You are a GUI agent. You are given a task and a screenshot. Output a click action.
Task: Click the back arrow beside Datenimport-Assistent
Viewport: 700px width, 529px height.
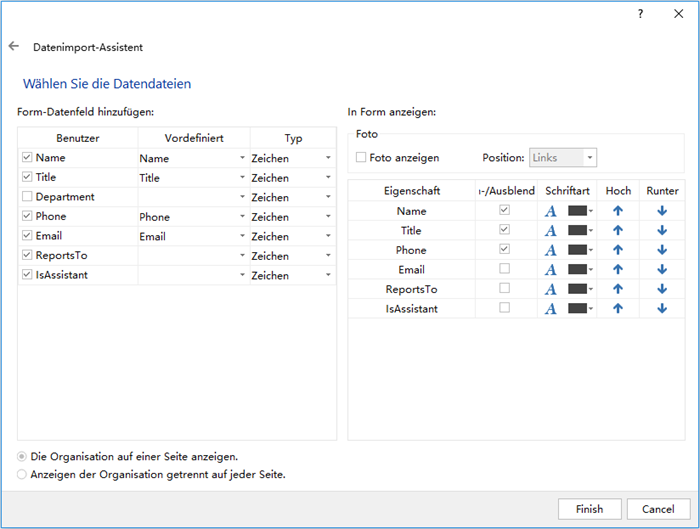click(x=14, y=47)
